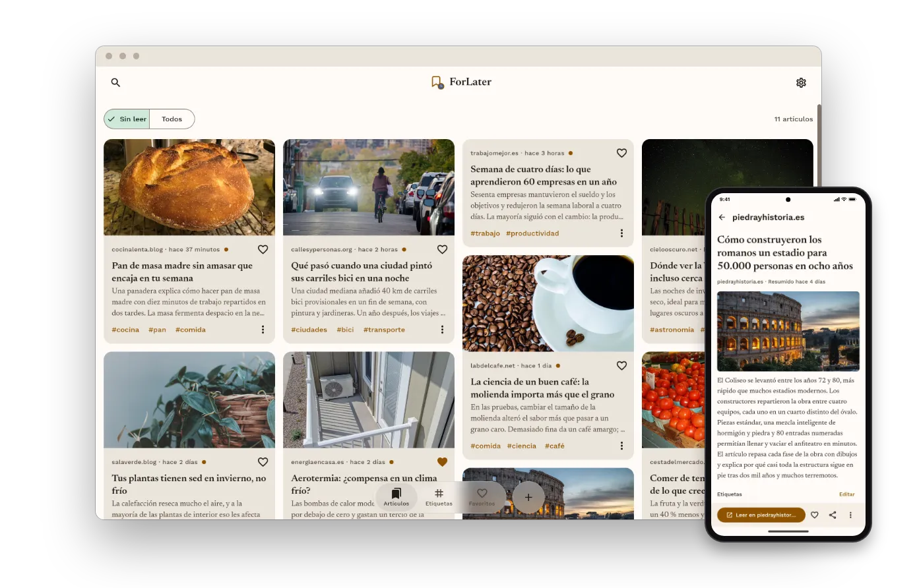Open more options for bike lanes article
Viewport: 917px width, 588px height.
[442, 330]
